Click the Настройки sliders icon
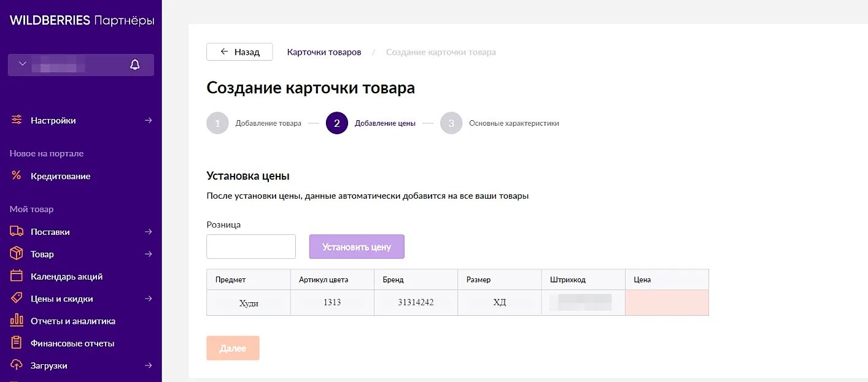868x382 pixels. (x=17, y=120)
